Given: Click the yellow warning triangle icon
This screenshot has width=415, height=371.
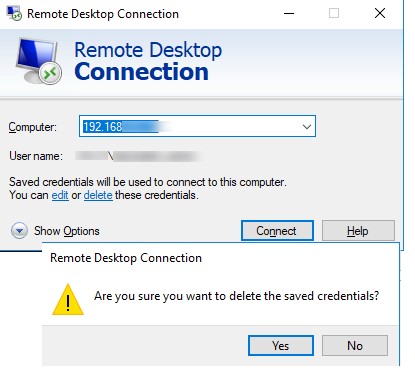Looking at the screenshot, I should click(x=68, y=300).
